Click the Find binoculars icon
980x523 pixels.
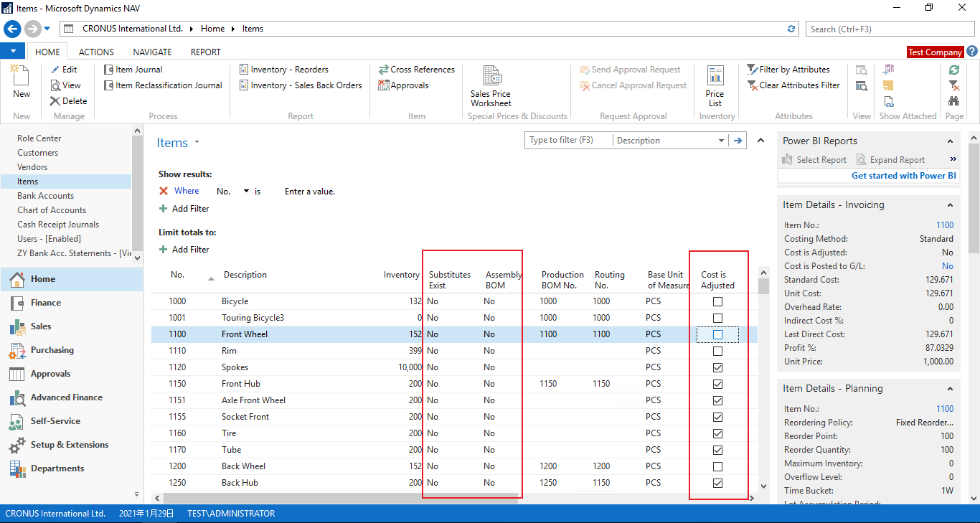[954, 101]
